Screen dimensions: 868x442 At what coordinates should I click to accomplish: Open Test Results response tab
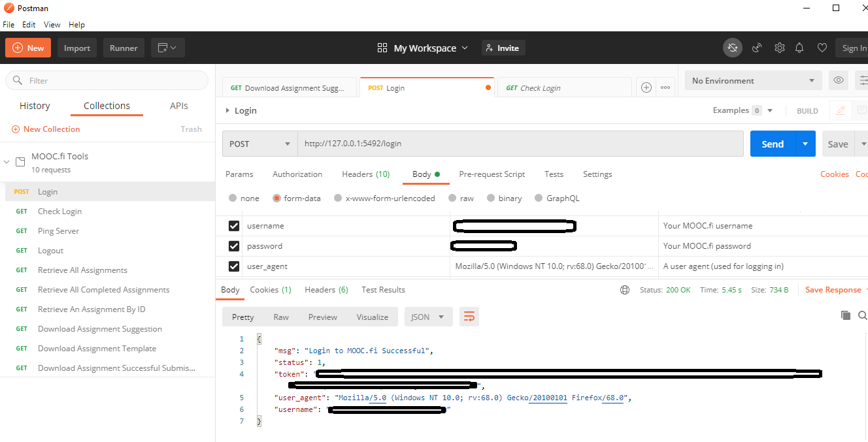[x=383, y=290]
